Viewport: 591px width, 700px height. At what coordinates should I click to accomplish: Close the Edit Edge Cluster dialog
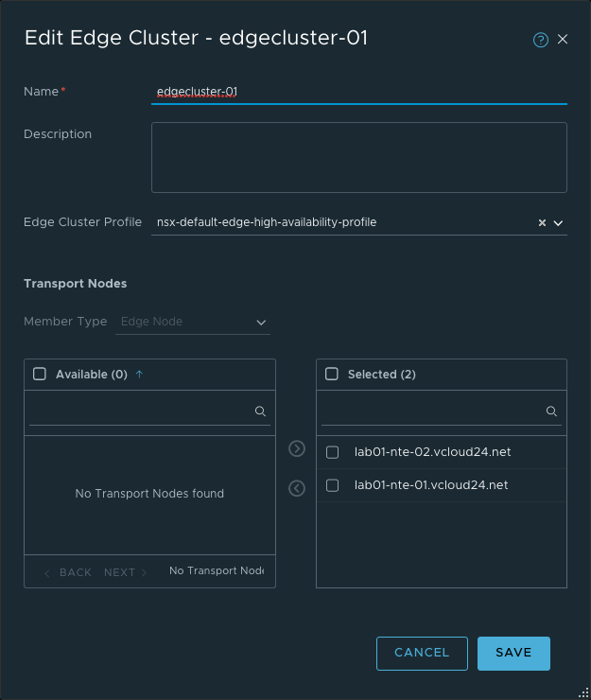(x=563, y=39)
